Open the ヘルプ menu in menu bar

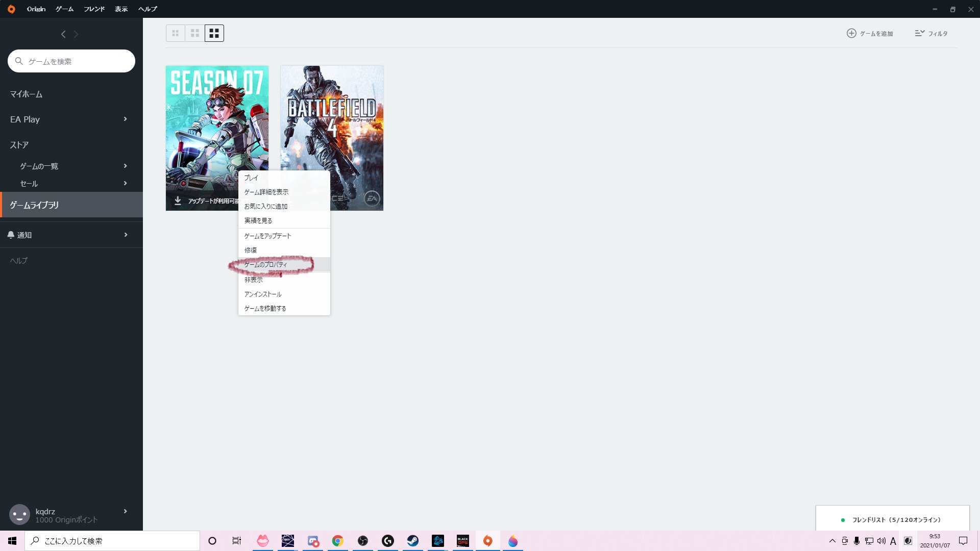click(148, 9)
